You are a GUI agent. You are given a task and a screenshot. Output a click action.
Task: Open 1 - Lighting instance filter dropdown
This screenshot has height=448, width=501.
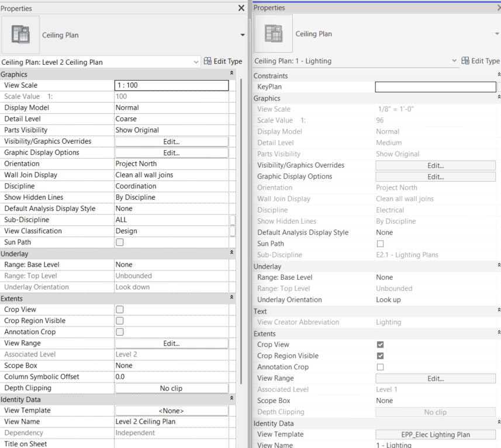point(454,61)
